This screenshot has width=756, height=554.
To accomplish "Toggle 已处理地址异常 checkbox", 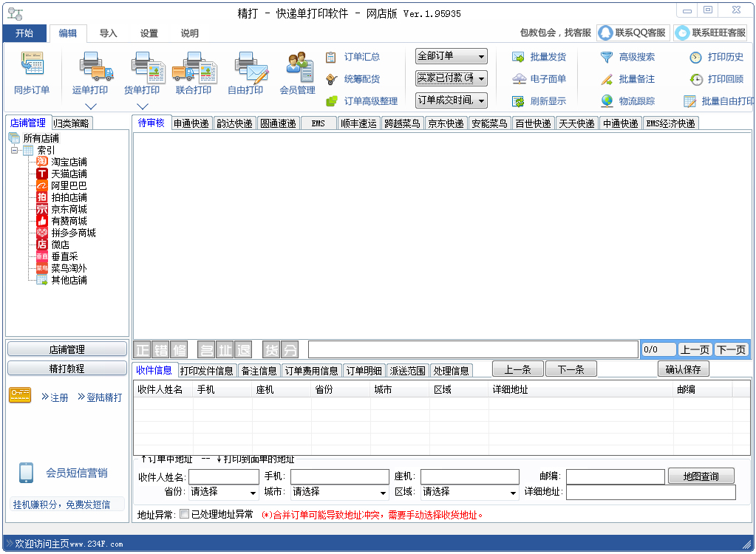I will (x=184, y=514).
